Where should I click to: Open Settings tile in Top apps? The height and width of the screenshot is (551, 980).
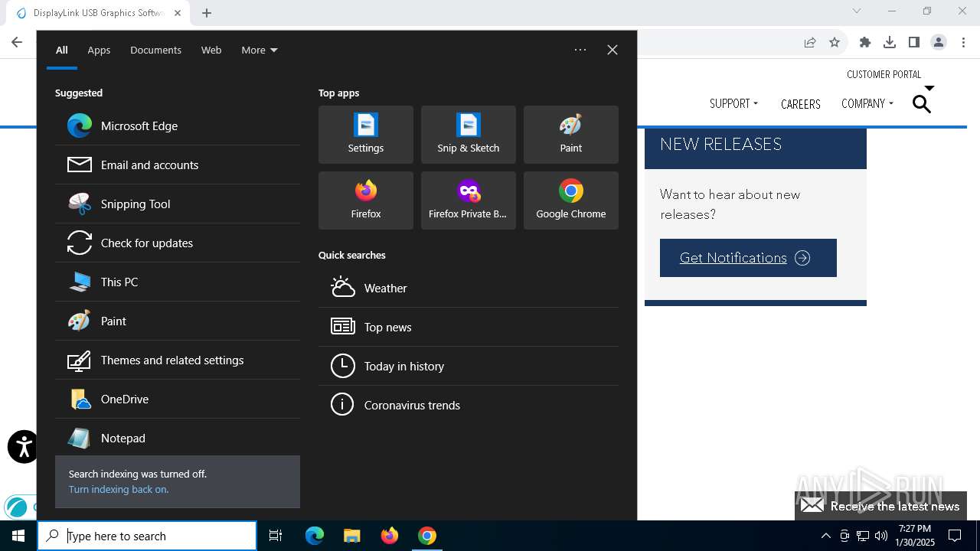(366, 135)
